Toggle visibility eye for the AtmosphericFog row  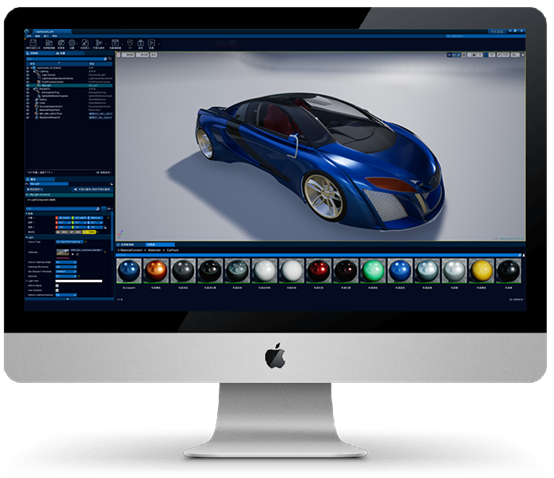click(28, 93)
